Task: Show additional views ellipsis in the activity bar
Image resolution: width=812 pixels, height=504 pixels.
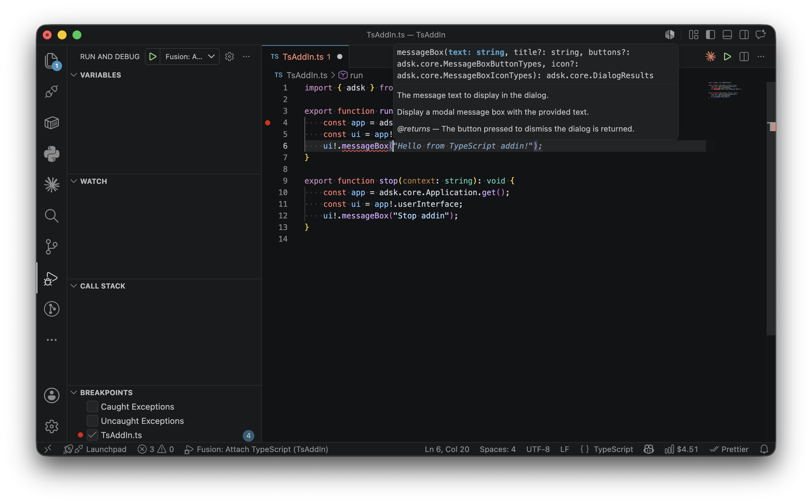Action: pyautogui.click(x=52, y=340)
